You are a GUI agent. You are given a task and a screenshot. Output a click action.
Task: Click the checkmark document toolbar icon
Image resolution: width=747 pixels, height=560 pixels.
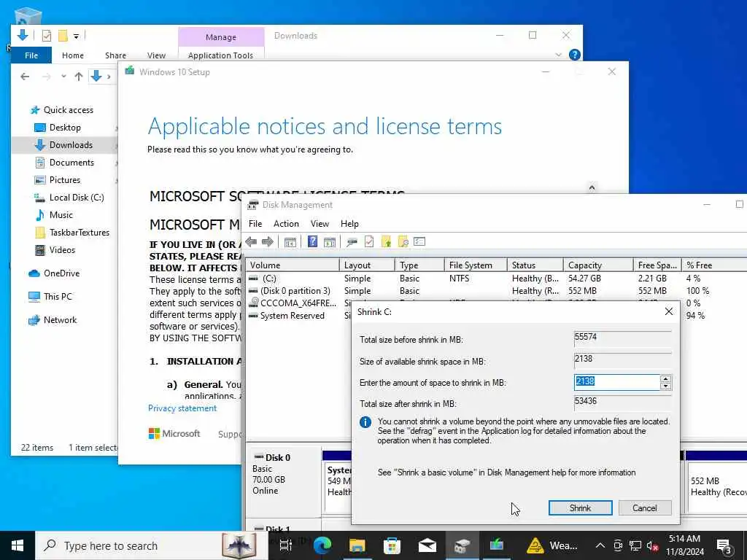click(369, 241)
